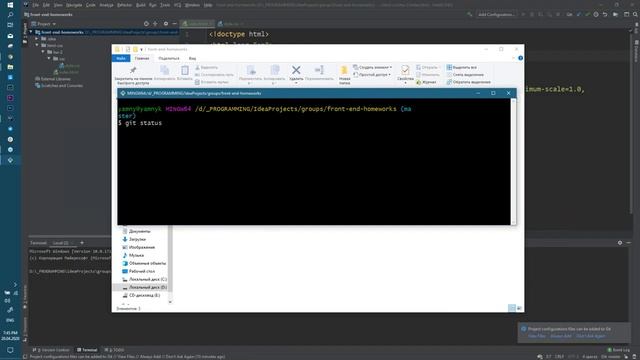Image resolution: width=640 pixels, height=360 pixels.
Task: Open the TODO tool window
Action: click(115, 350)
